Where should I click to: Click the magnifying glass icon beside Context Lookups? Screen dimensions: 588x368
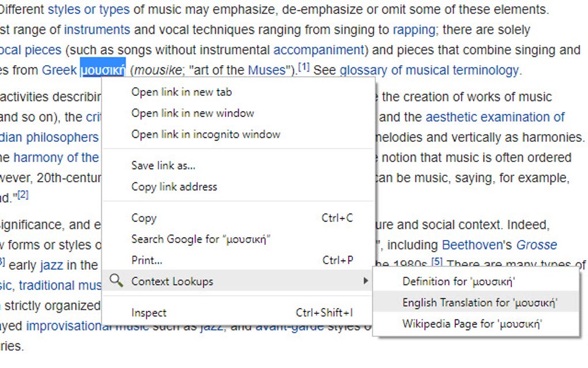(115, 281)
